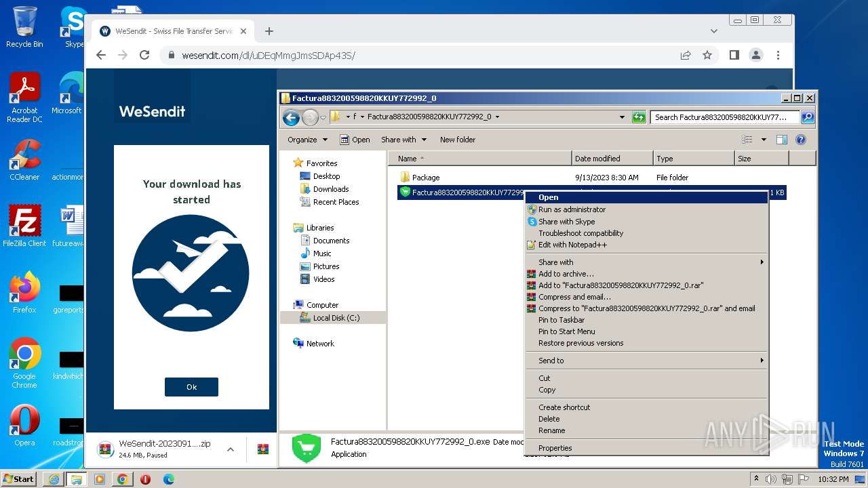
Task: Expand the address bar history dropdown
Action: [x=622, y=117]
